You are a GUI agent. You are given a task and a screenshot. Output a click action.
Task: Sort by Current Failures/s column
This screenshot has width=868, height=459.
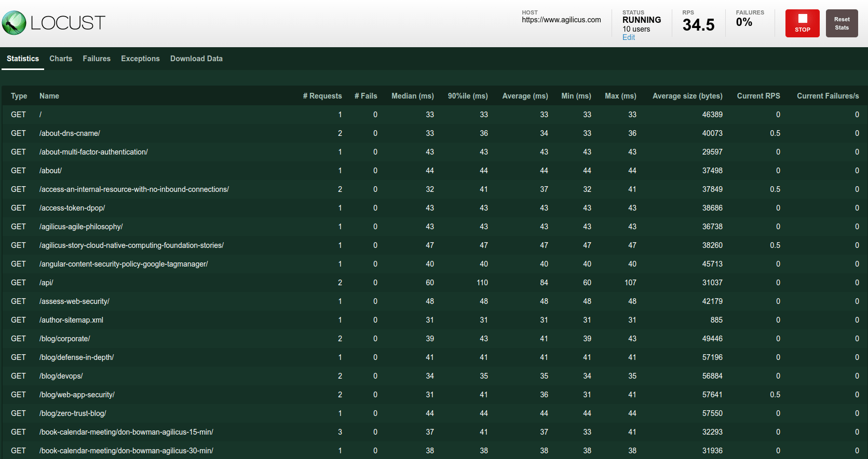click(828, 96)
